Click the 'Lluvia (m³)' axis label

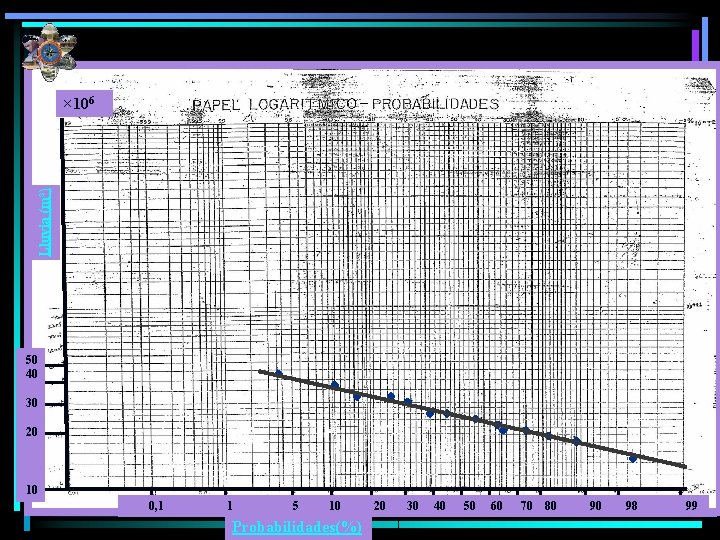45,222
